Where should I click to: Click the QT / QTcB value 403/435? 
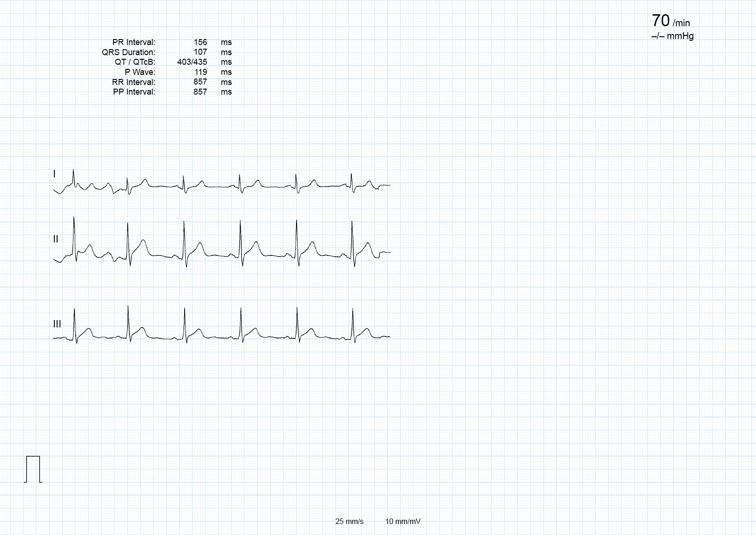pos(192,62)
